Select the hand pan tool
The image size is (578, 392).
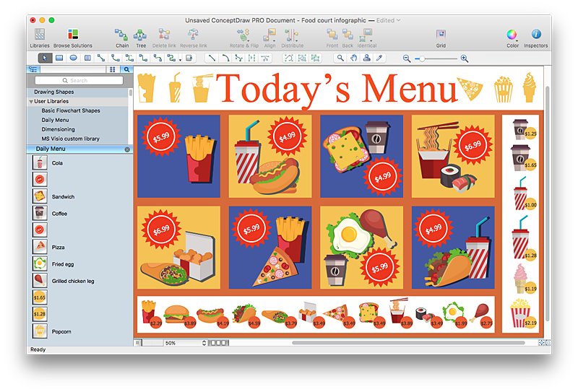tap(353, 58)
